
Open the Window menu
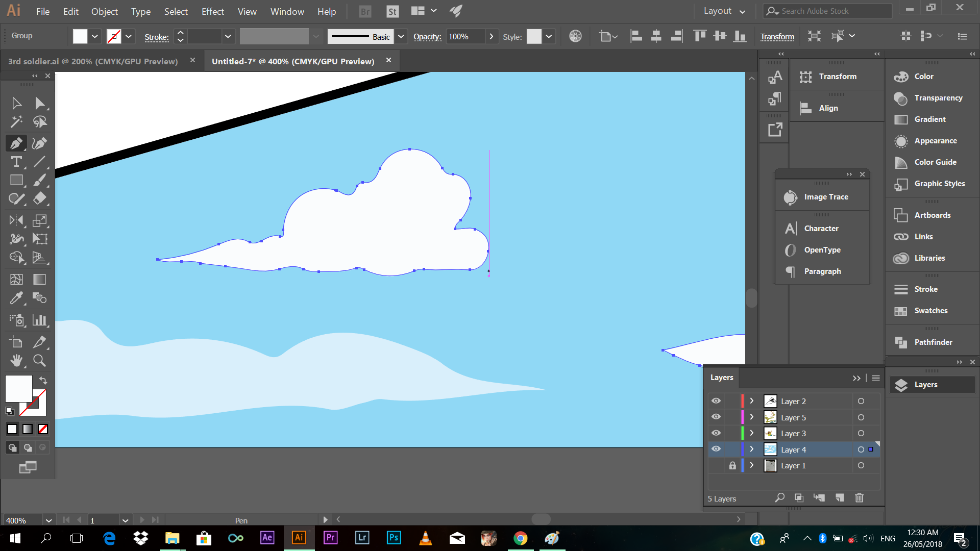(287, 11)
